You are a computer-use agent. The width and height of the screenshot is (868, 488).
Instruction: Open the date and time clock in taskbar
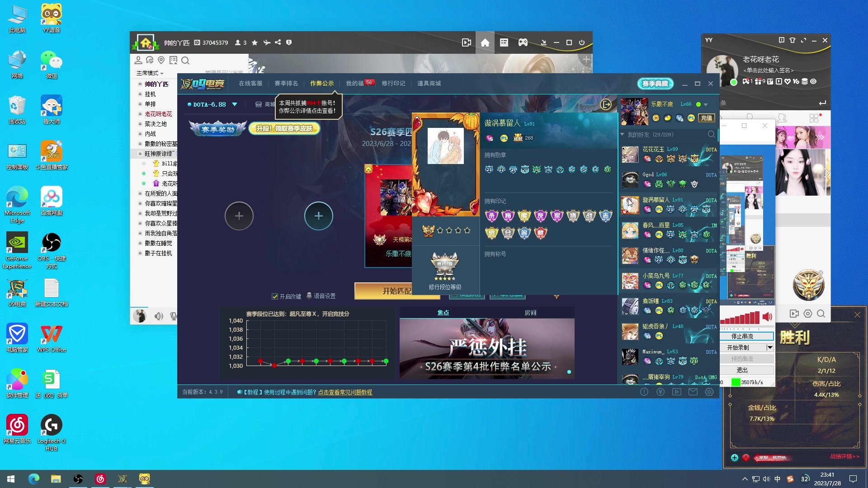[827, 479]
